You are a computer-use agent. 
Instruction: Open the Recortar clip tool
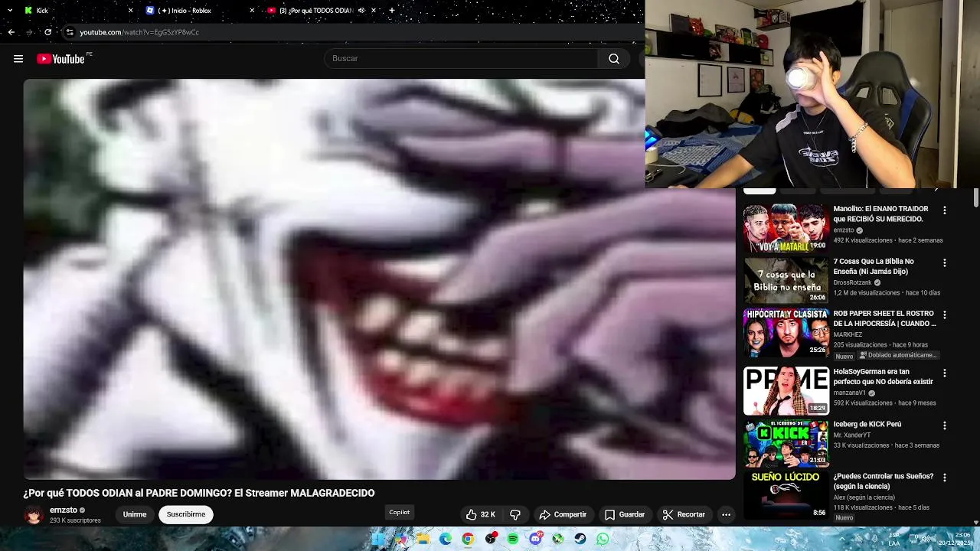pyautogui.click(x=684, y=514)
